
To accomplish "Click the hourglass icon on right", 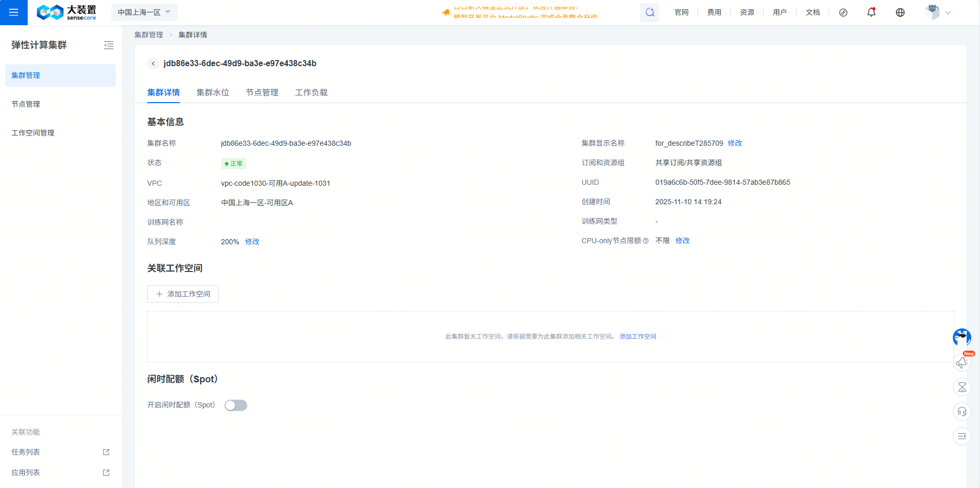I will pyautogui.click(x=962, y=387).
